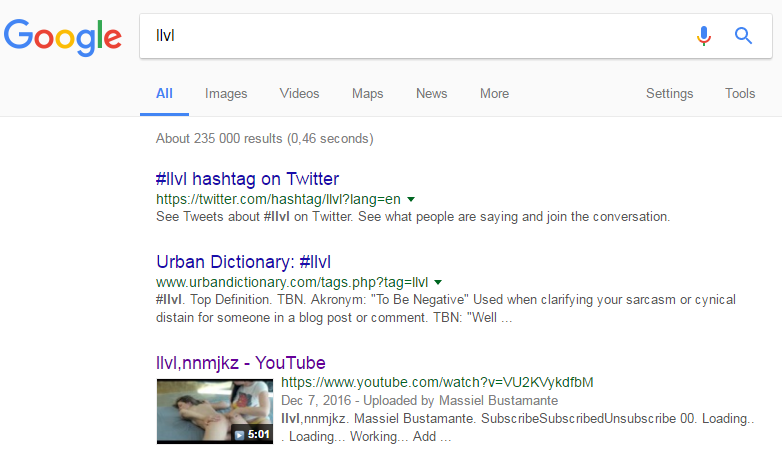The image size is (782, 465).
Task: Open the #llvl hashtag on Twitter result
Action: click(247, 179)
